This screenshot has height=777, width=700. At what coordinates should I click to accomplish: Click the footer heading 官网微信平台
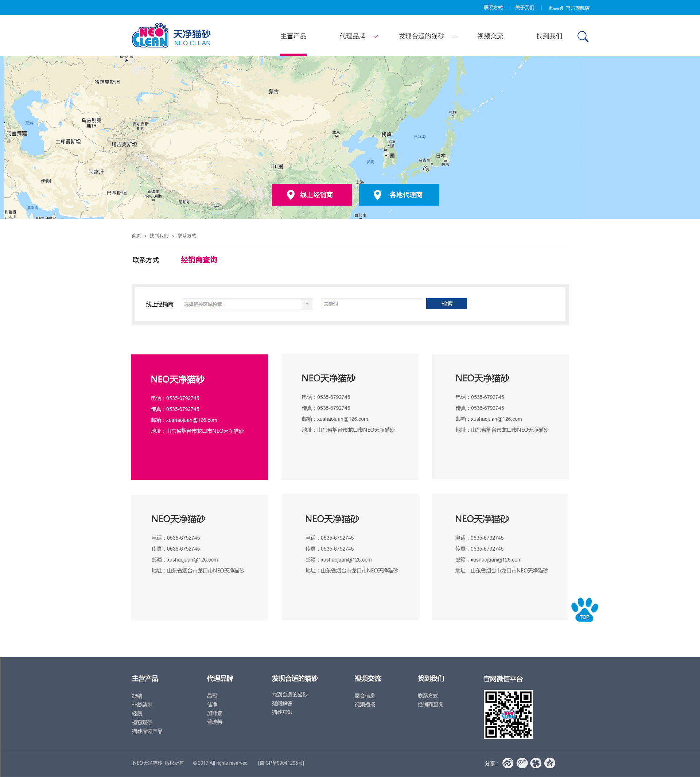pos(503,679)
